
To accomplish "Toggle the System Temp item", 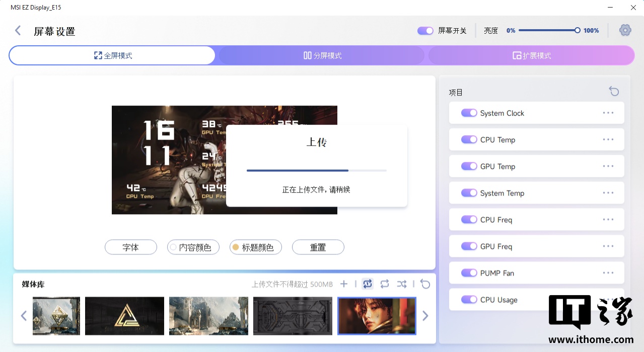I will pos(469,193).
